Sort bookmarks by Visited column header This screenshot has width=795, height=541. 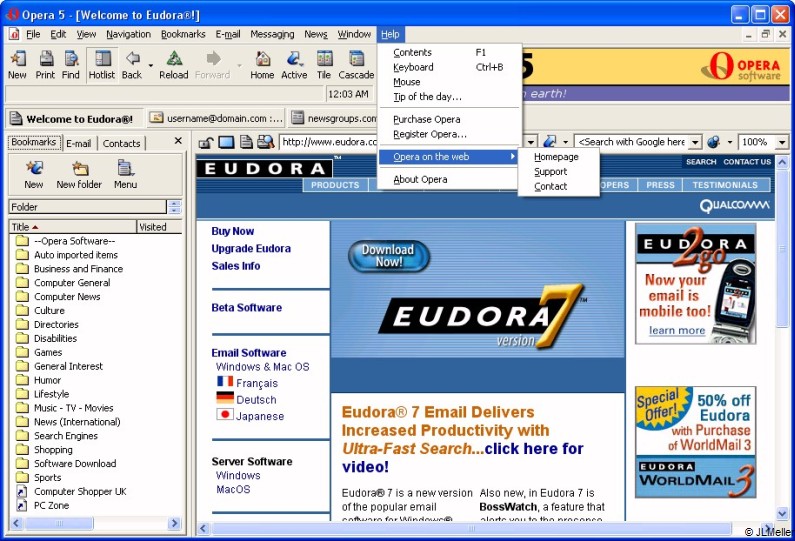click(x=159, y=227)
